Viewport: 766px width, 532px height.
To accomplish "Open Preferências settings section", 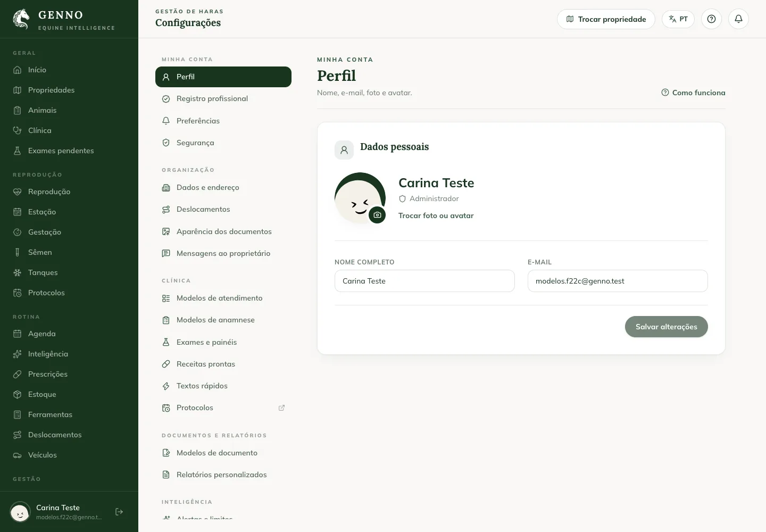I will pyautogui.click(x=223, y=121).
